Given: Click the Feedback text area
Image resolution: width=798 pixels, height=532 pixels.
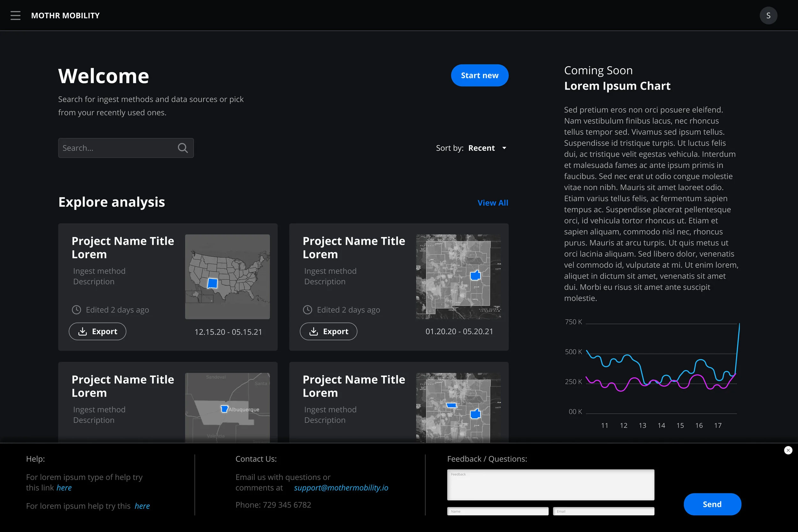Looking at the screenshot, I should point(550,485).
